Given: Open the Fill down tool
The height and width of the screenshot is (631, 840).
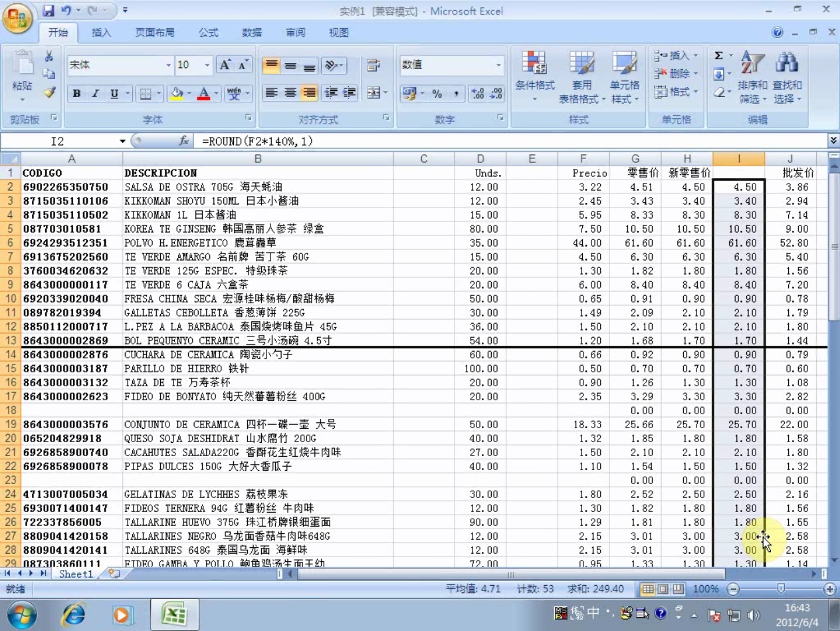Looking at the screenshot, I should click(x=719, y=74).
